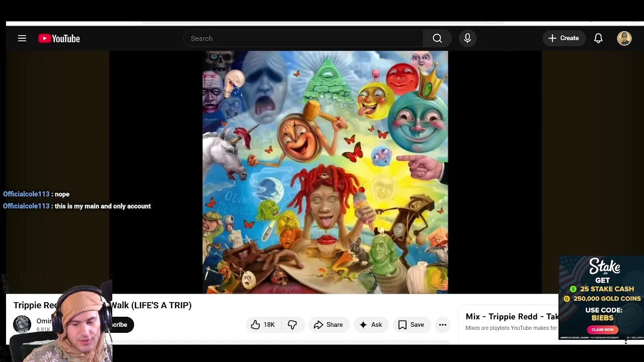644x362 pixels.
Task: Open the account avatar menu
Action: 624,38
